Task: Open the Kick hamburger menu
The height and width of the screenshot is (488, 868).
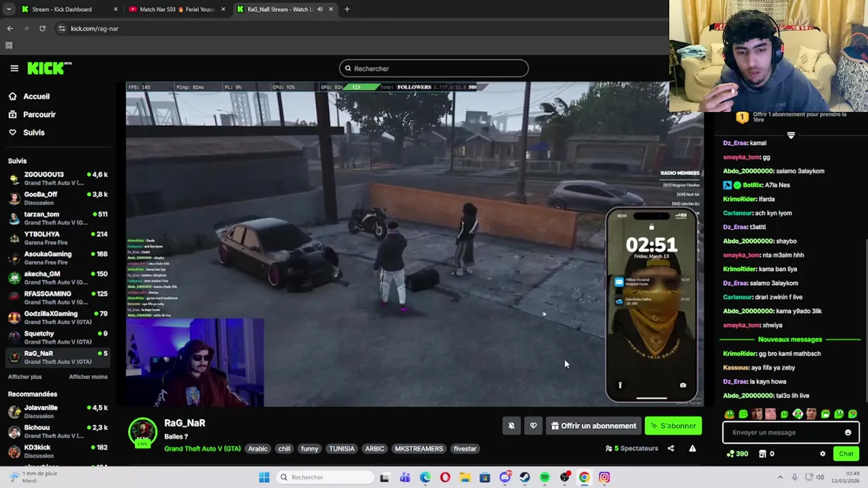Action: click(14, 68)
